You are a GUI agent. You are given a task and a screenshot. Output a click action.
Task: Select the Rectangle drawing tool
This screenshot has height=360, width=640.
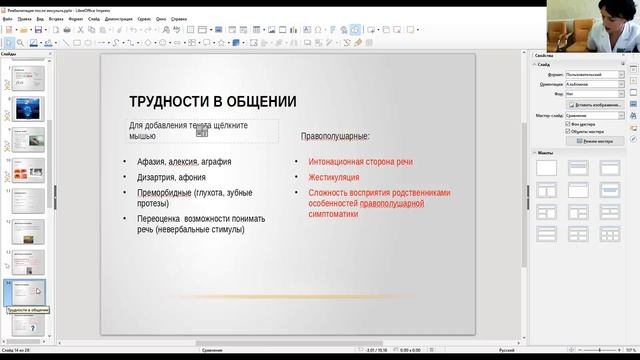click(x=77, y=43)
